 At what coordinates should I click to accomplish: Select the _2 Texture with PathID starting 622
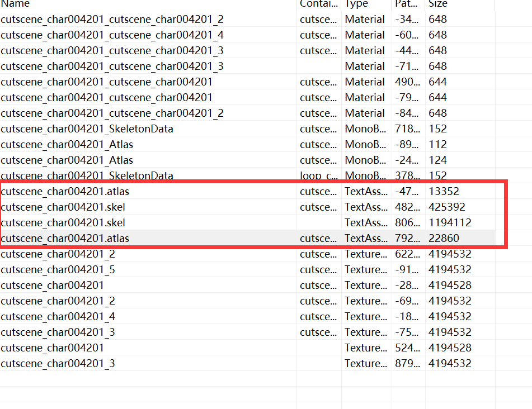58,254
